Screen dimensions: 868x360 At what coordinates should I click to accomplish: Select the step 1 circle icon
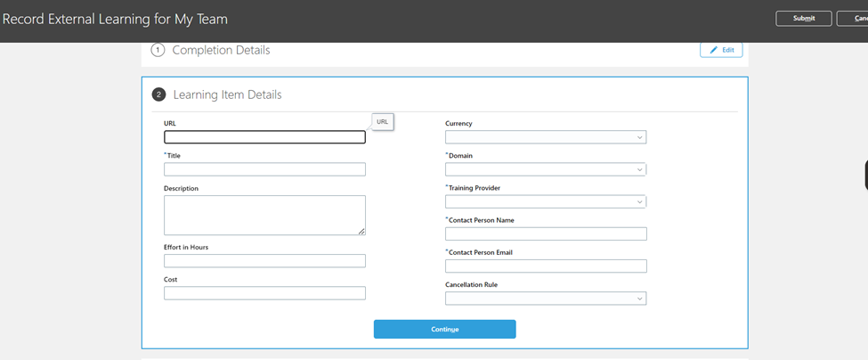click(158, 51)
